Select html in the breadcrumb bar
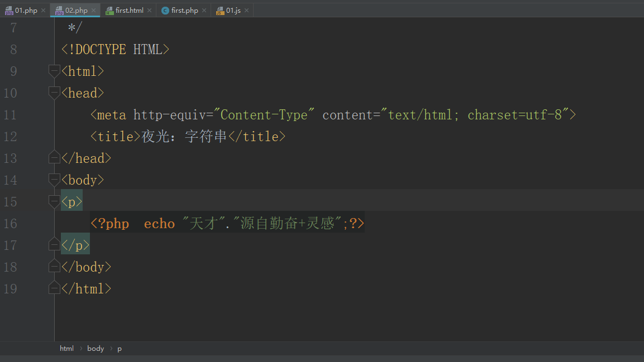644x362 pixels. [66, 348]
